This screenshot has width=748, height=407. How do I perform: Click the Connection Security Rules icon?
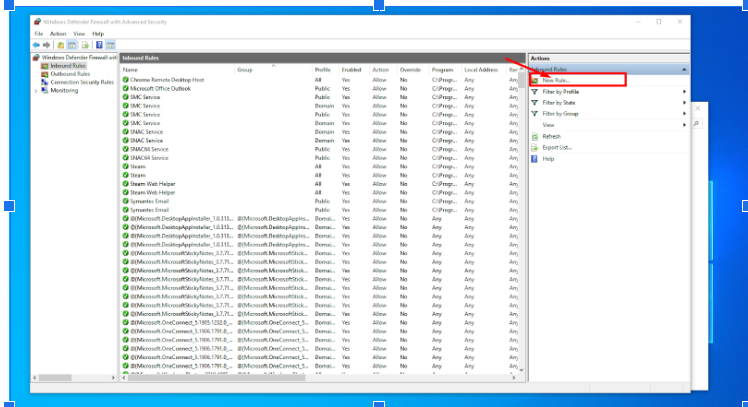coord(44,82)
